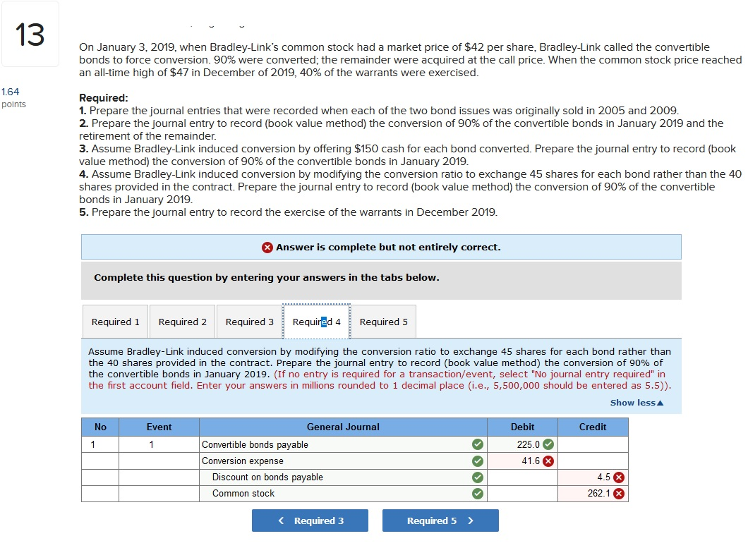Click the green checkmark beside Common stock
The height and width of the screenshot is (560, 748).
[476, 494]
